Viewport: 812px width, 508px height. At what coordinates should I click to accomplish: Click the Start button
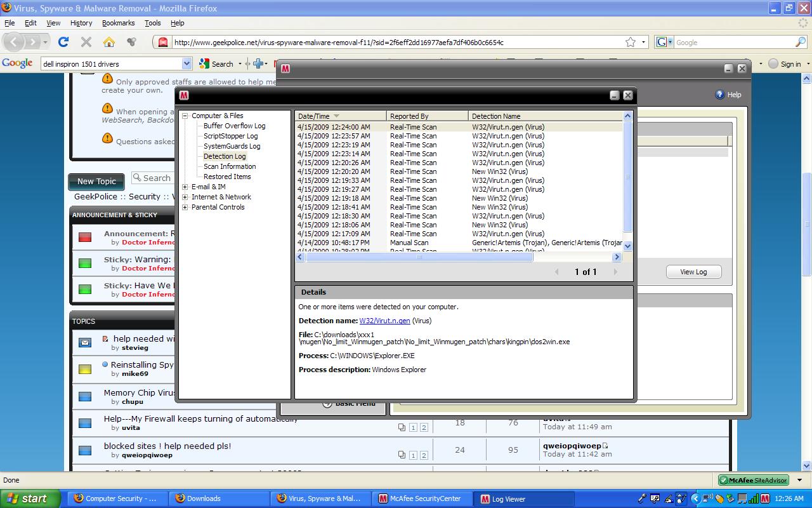(30, 498)
